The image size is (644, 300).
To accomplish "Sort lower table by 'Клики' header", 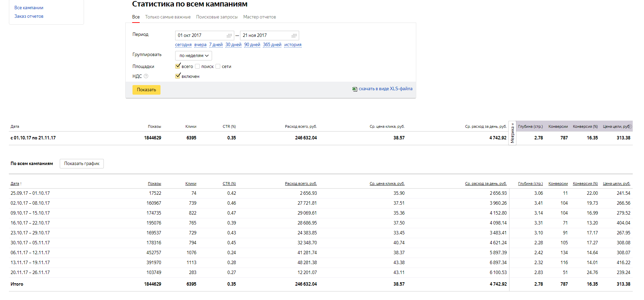I will coord(191,184).
